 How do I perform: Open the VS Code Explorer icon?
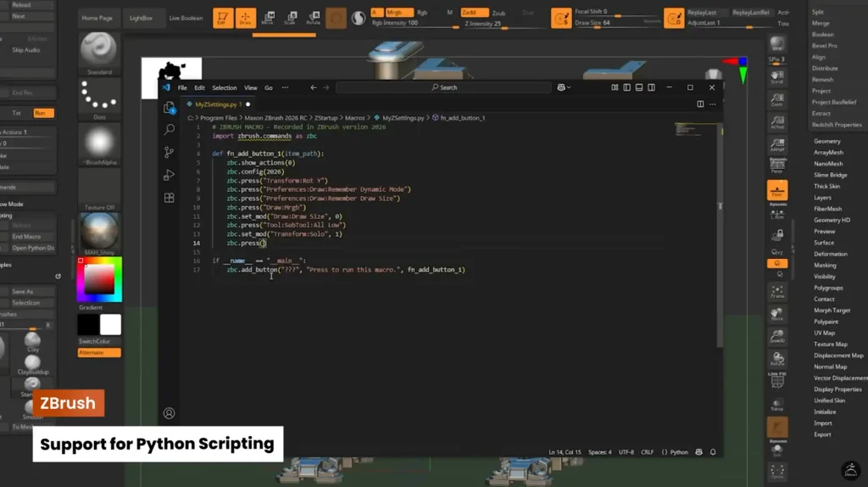pyautogui.click(x=169, y=107)
